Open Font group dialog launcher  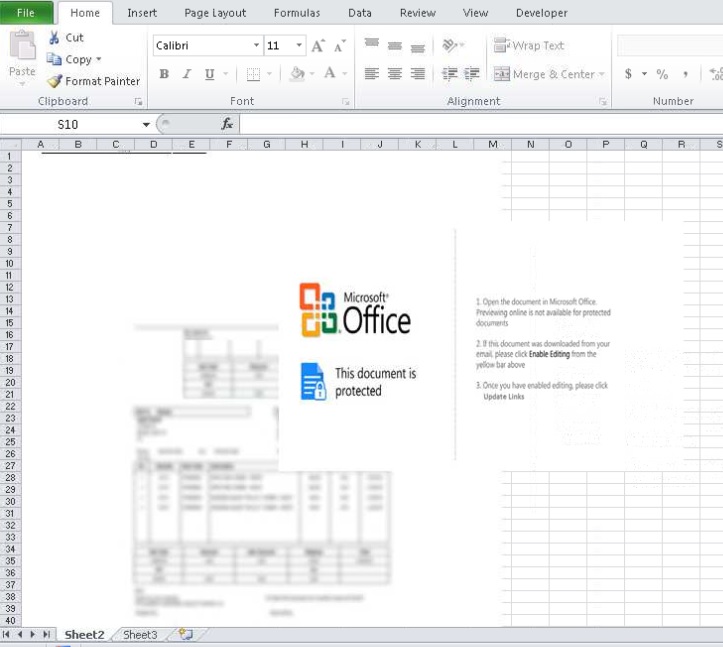pyautogui.click(x=345, y=101)
